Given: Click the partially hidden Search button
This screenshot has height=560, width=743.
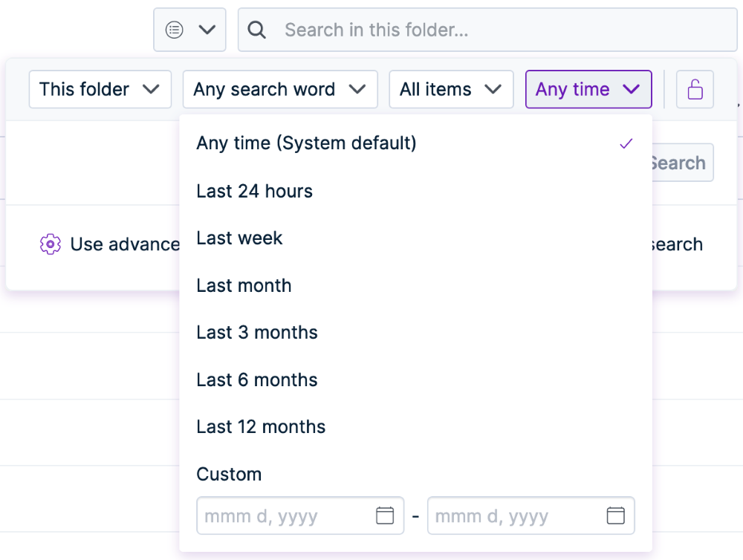Looking at the screenshot, I should 683,163.
